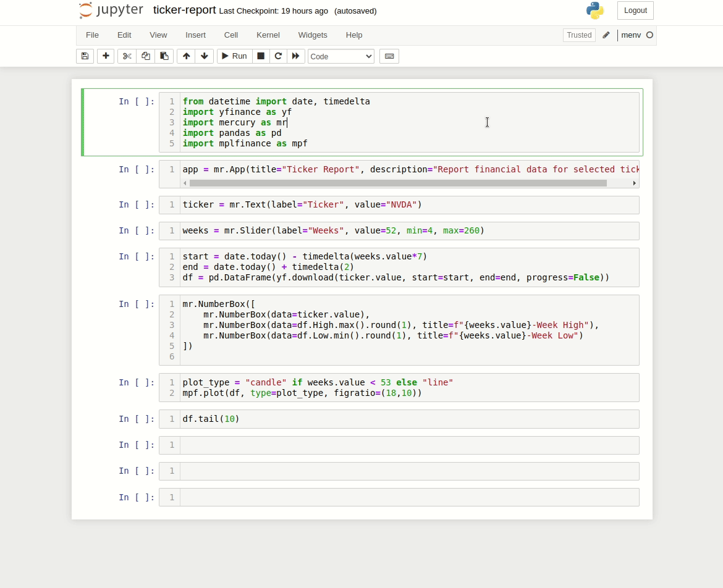Open the keyboard shortcuts command palette
Image resolution: width=723 pixels, height=588 pixels.
[x=389, y=56]
